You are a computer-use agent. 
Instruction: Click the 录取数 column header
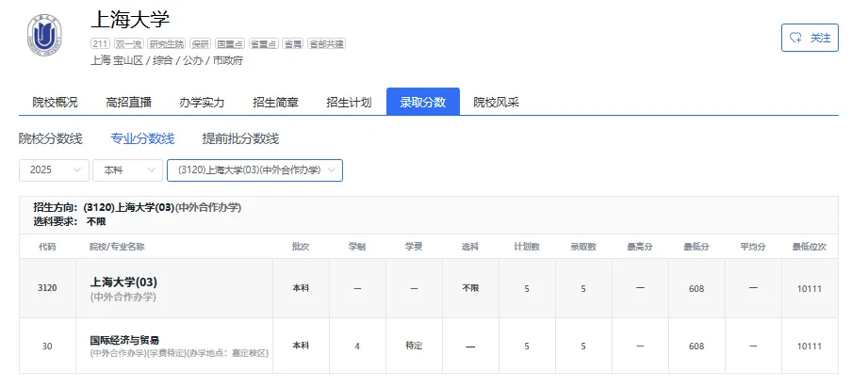point(583,247)
